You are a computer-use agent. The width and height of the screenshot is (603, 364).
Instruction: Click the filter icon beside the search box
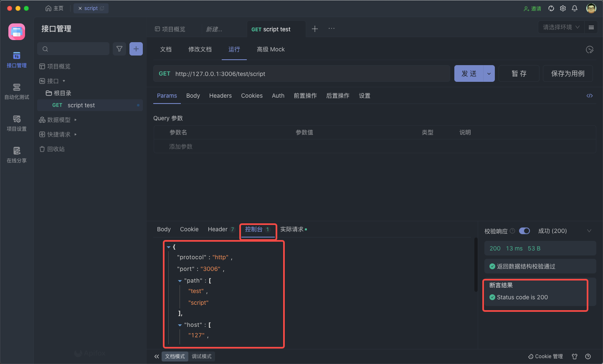pyautogui.click(x=119, y=48)
